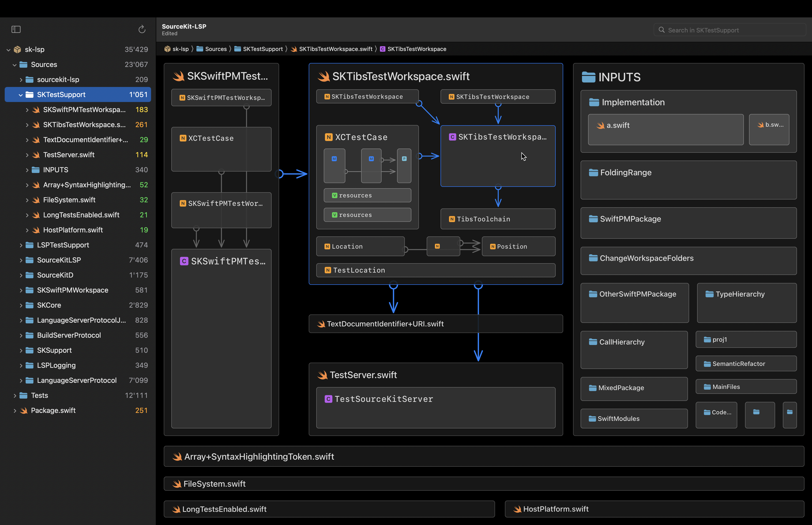Screen dimensions: 812x525
Task: Select HostPlatform.swift in sidebar
Action: [x=78, y=230]
